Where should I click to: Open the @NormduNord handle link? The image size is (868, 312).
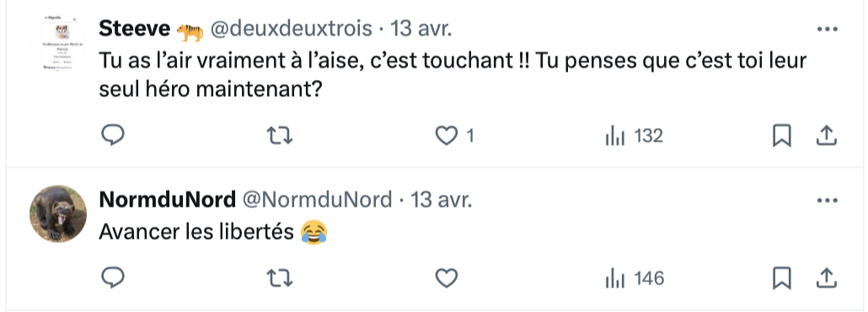point(317,200)
